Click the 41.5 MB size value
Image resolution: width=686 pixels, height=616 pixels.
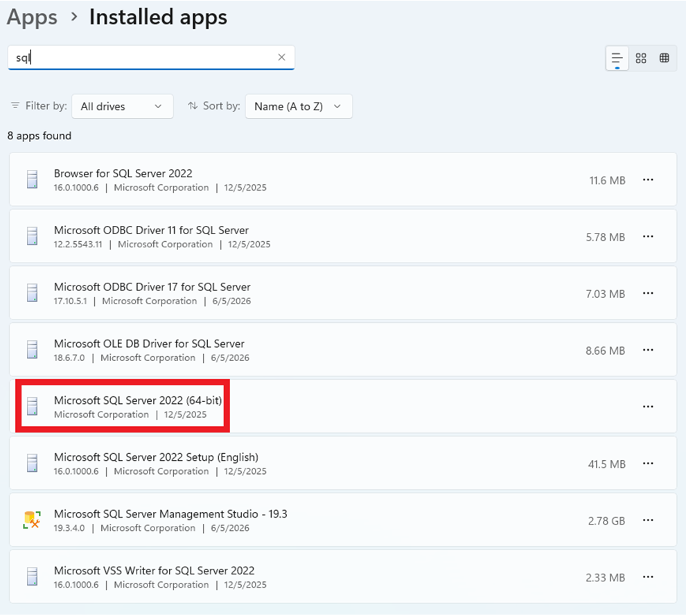(x=607, y=464)
